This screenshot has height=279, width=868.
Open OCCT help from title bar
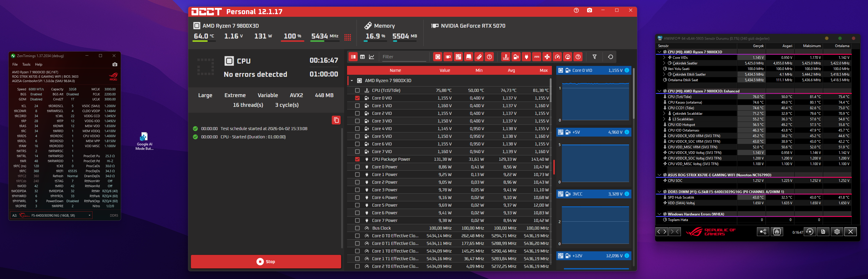click(576, 10)
